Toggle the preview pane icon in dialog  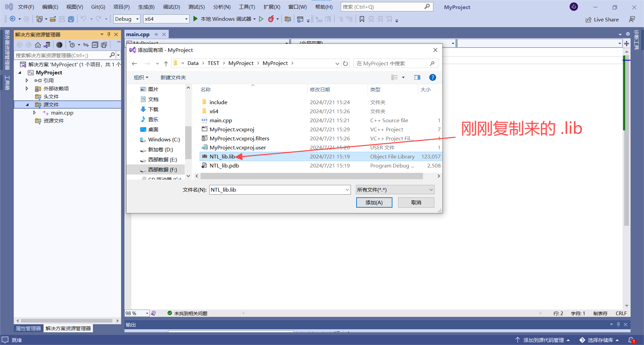click(417, 77)
